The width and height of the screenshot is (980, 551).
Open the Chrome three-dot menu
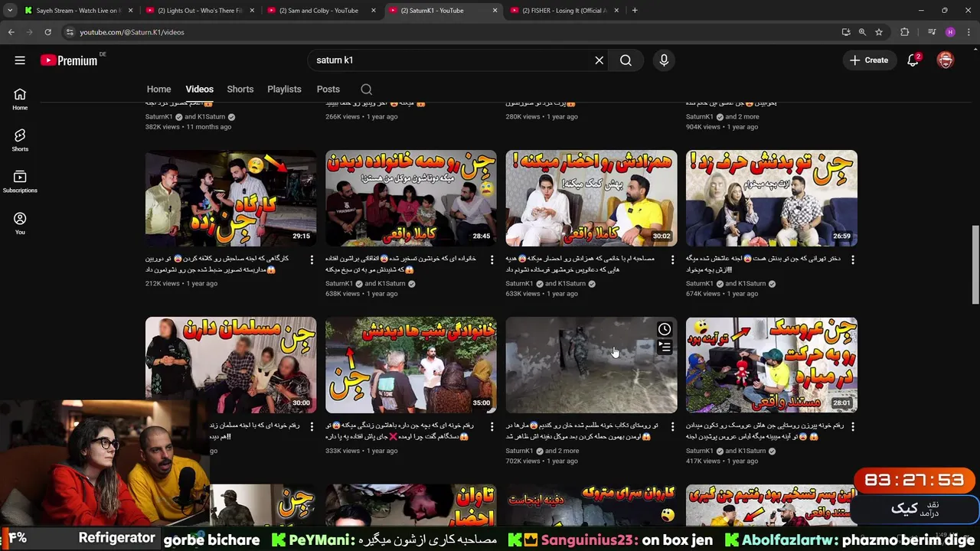tap(968, 32)
